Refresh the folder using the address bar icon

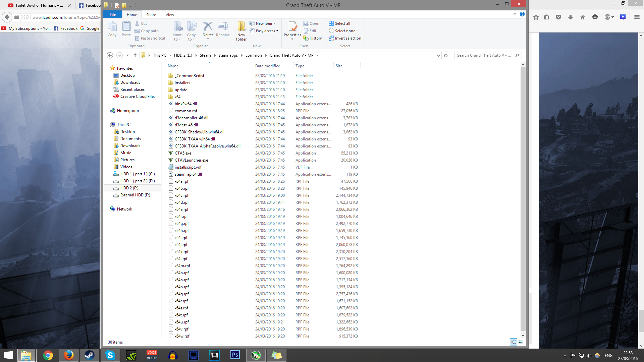pyautogui.click(x=446, y=55)
